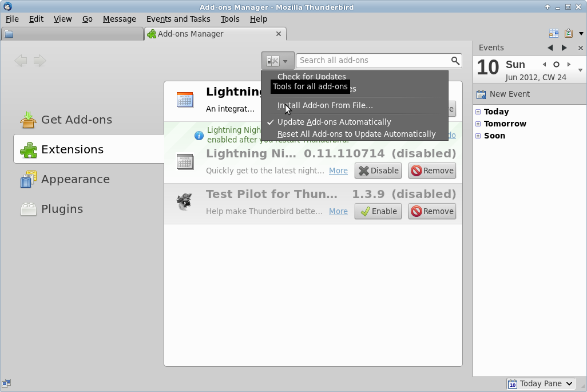This screenshot has width=587, height=392.
Task: Expand the Soon section
Action: point(478,136)
